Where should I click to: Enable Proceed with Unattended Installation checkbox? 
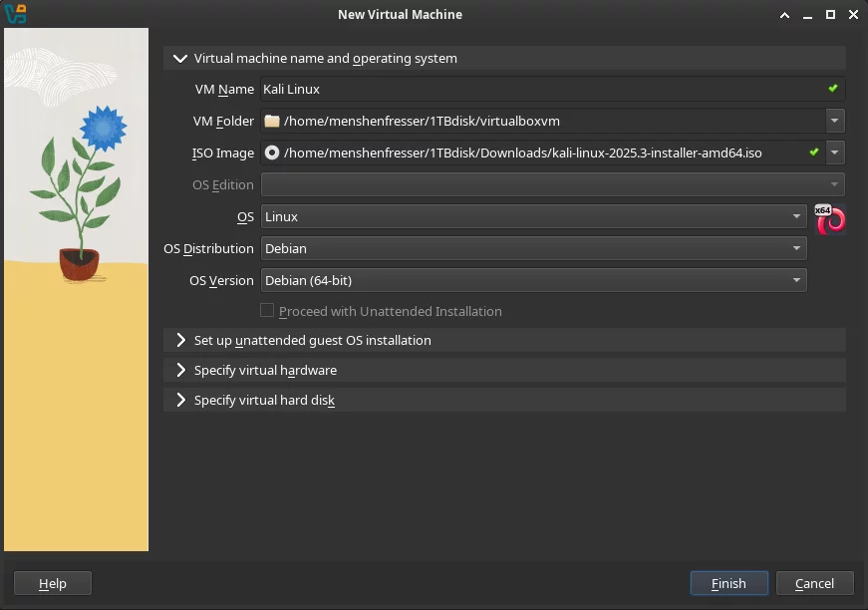tap(267, 311)
